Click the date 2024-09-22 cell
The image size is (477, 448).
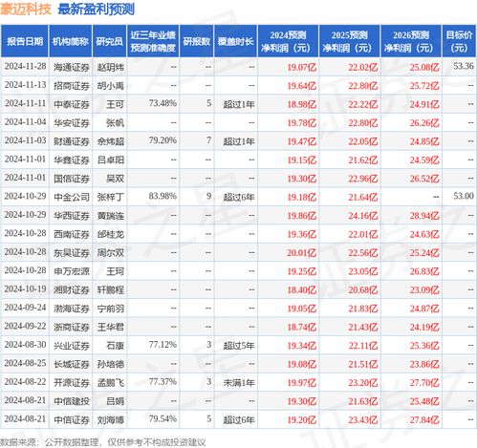click(x=25, y=326)
